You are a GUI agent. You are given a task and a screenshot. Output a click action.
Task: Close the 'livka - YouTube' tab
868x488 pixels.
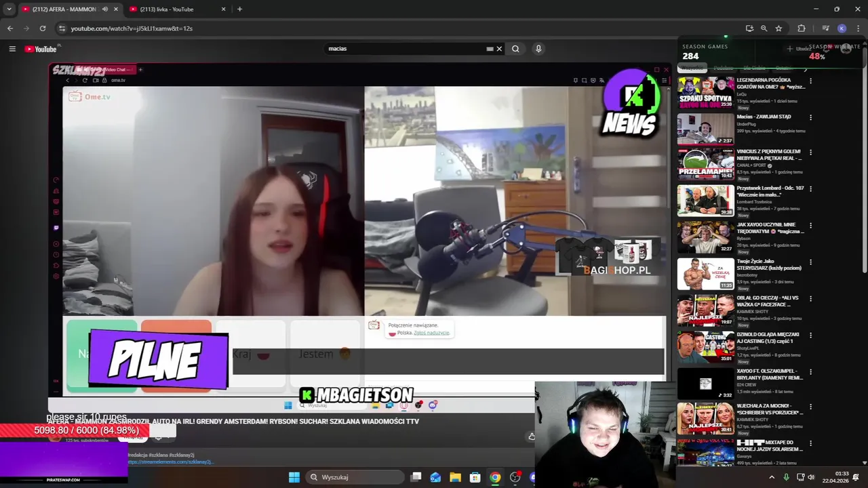click(223, 9)
